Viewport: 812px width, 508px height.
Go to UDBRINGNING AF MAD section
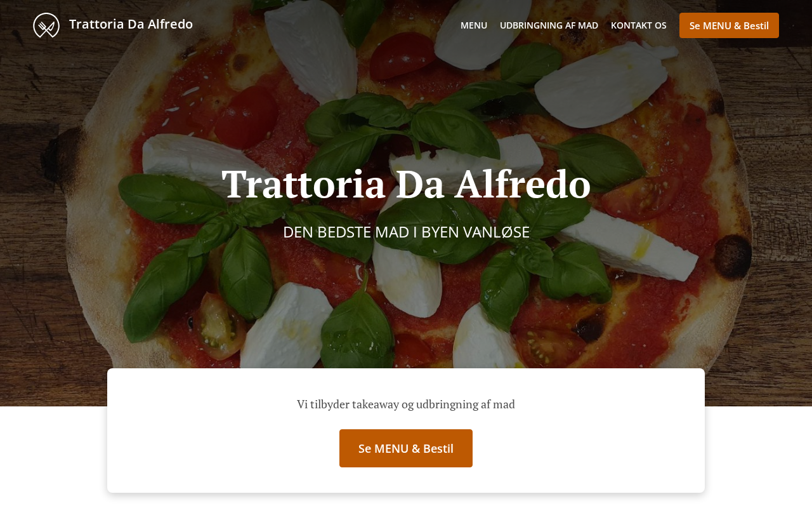(x=549, y=25)
